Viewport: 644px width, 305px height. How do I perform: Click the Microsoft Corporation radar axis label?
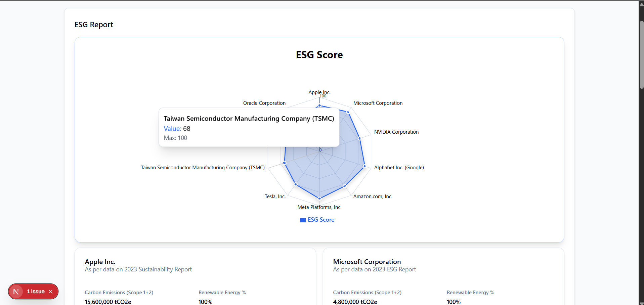pos(378,103)
